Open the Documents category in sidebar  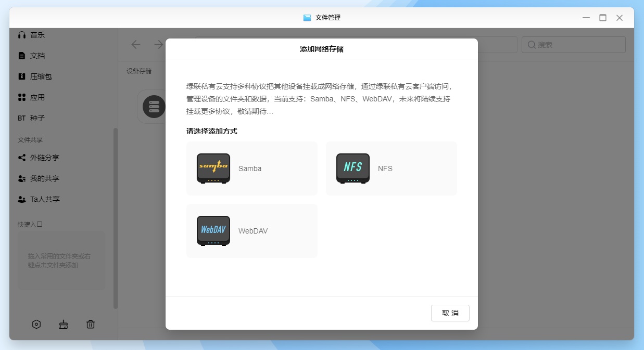[x=37, y=56]
